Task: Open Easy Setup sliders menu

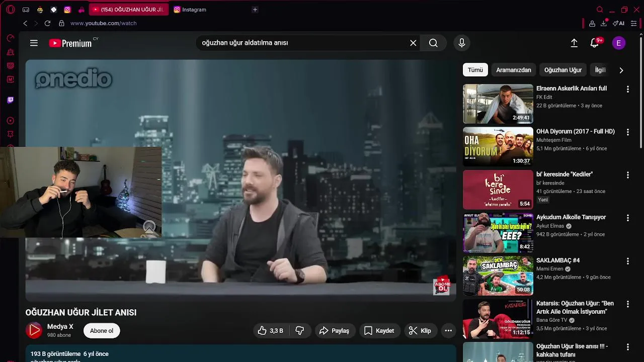Action: pos(633,23)
